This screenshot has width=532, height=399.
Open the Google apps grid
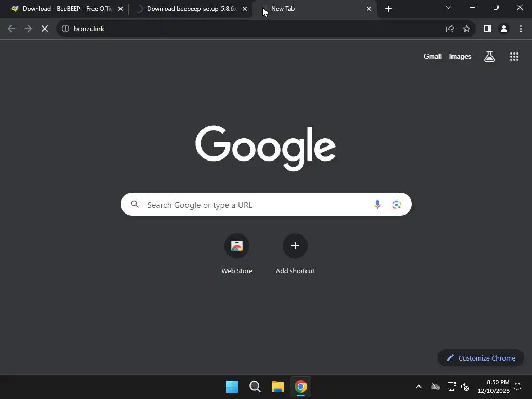514,57
